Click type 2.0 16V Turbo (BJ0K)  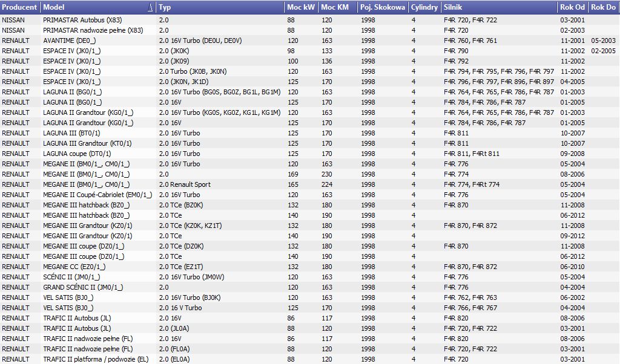coord(190,297)
